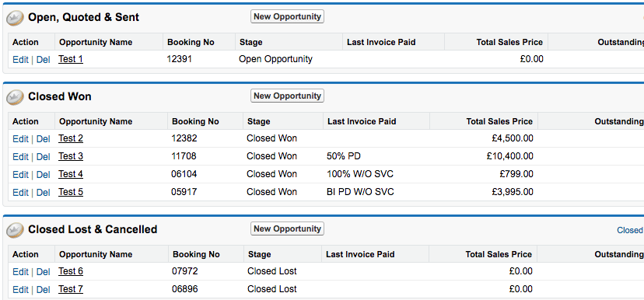Click Opportunity Name header in Closed Won table
The width and height of the screenshot is (644, 300).
click(96, 121)
